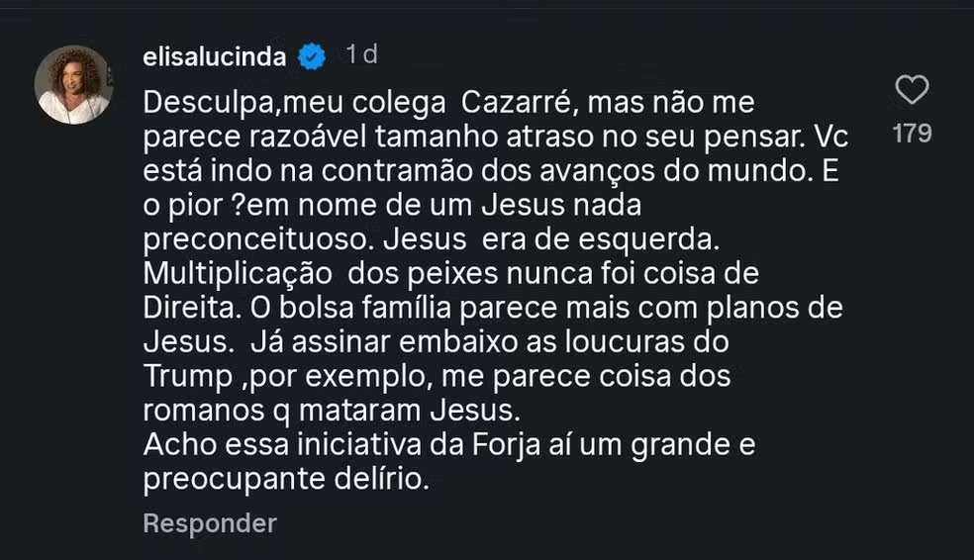Image resolution: width=974 pixels, height=560 pixels.
Task: Click the word 'romanos' in the comment
Action: (197, 411)
